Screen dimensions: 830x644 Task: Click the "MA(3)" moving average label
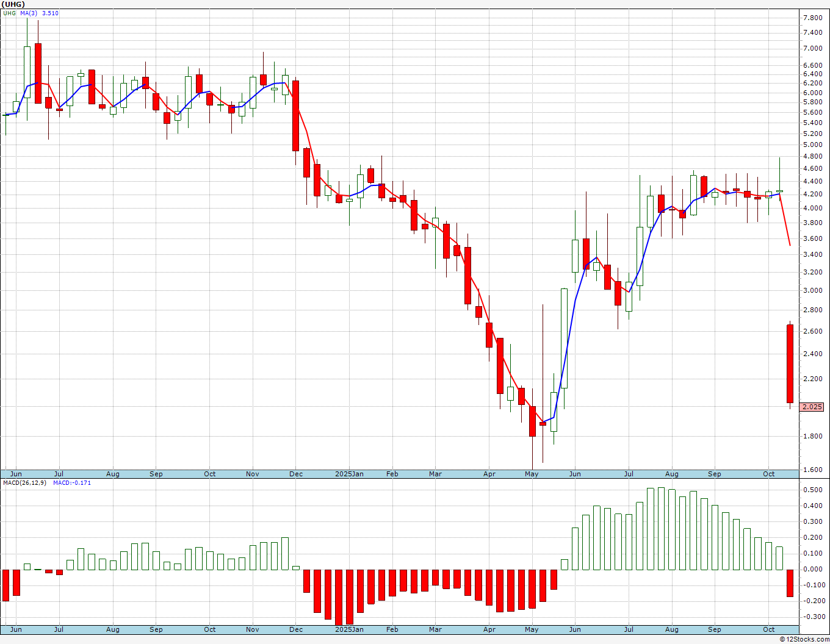point(29,13)
